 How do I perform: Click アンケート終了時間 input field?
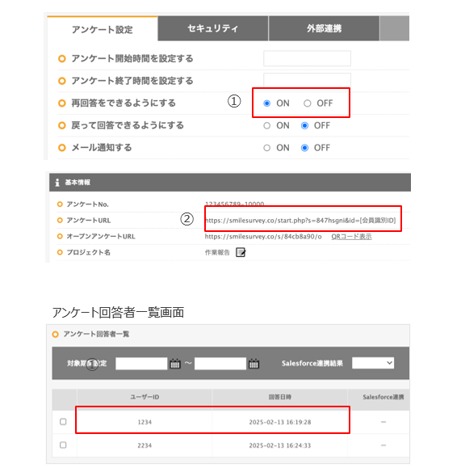308,80
